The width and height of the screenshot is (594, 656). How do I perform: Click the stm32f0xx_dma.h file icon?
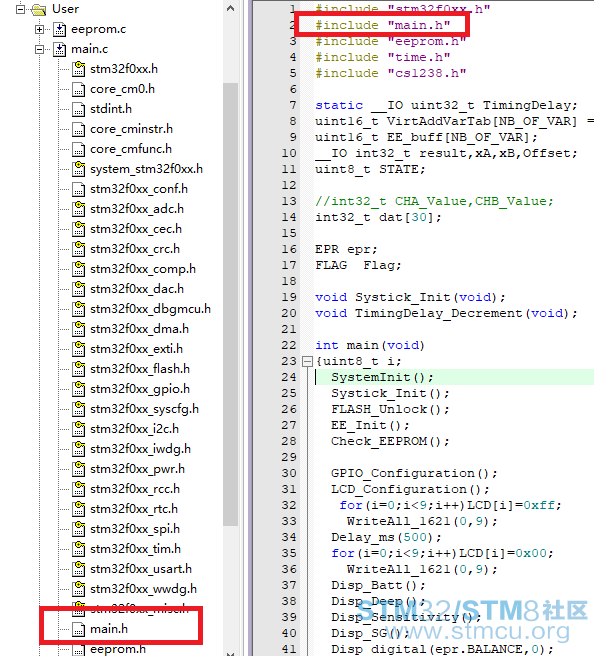78,329
